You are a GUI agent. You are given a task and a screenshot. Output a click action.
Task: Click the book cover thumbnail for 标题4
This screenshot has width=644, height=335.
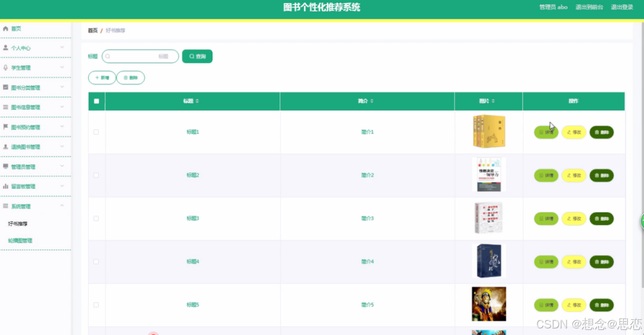489,261
